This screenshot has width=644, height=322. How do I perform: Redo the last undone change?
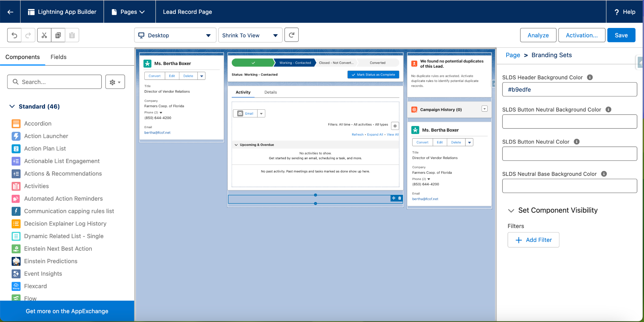tap(28, 35)
